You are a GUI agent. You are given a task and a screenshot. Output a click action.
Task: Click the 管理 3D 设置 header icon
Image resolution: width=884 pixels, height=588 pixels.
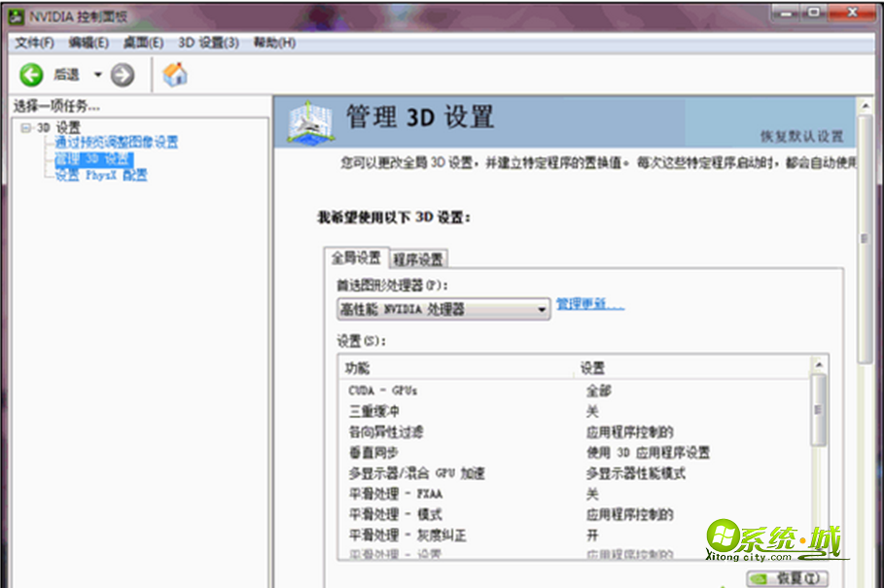pos(312,121)
